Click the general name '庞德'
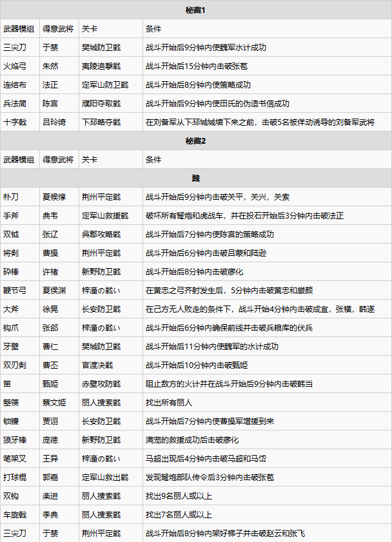Screen dimensions: 392x542 click(x=50, y=440)
